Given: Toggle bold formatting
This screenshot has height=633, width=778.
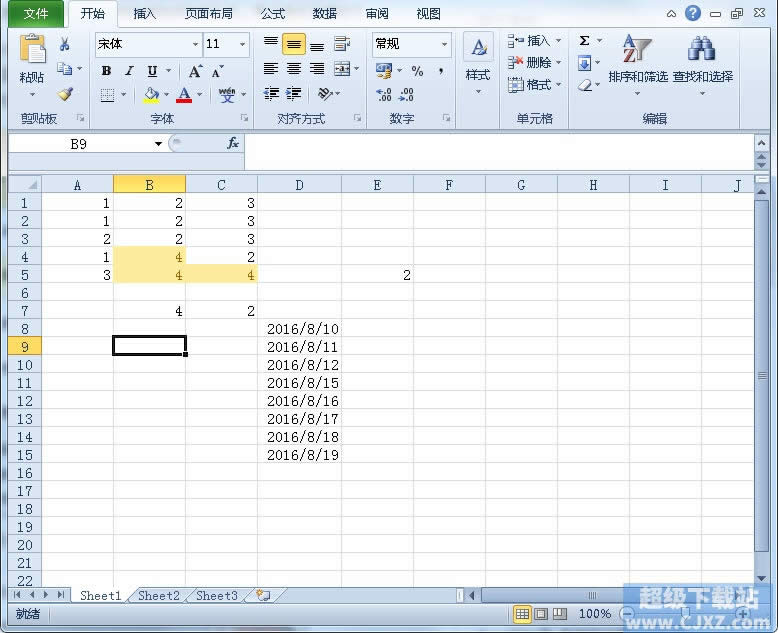Looking at the screenshot, I should click(x=106, y=71).
